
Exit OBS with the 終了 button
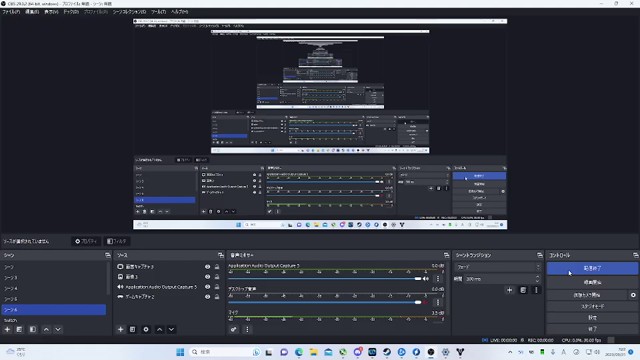coord(592,329)
